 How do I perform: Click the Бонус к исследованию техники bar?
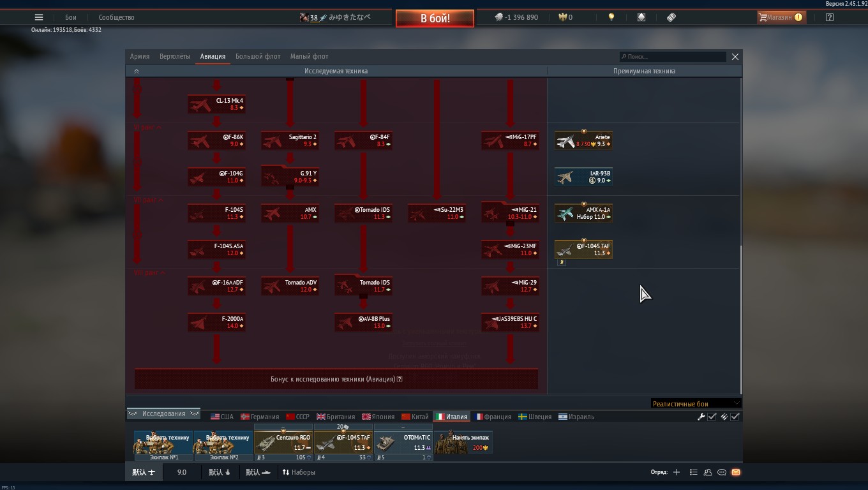336,379
